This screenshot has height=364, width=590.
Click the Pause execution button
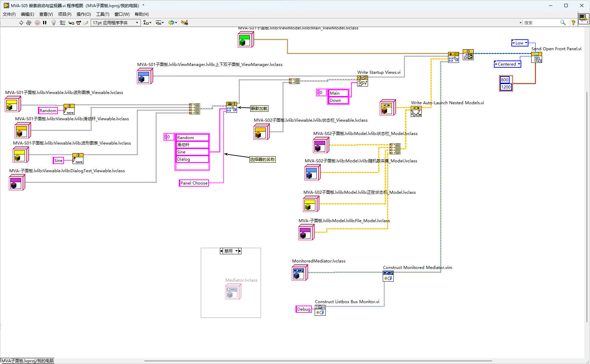pyautogui.click(x=45, y=23)
